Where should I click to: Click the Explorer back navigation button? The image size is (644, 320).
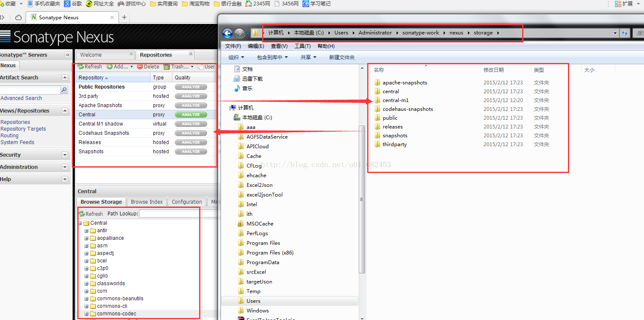click(x=227, y=33)
